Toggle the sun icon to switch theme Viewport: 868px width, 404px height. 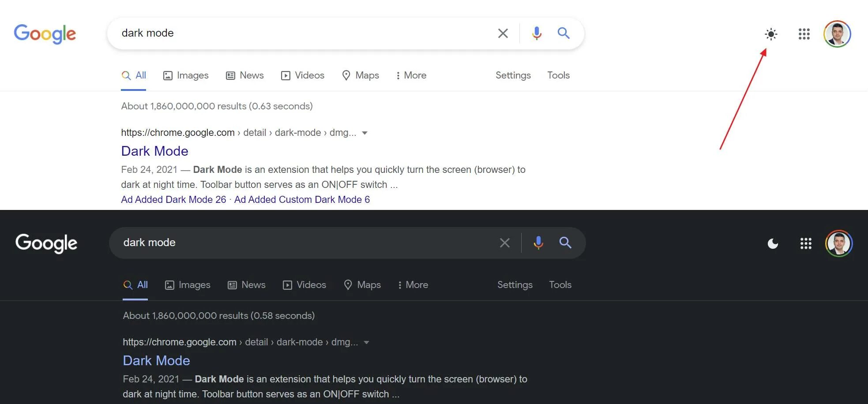click(771, 34)
